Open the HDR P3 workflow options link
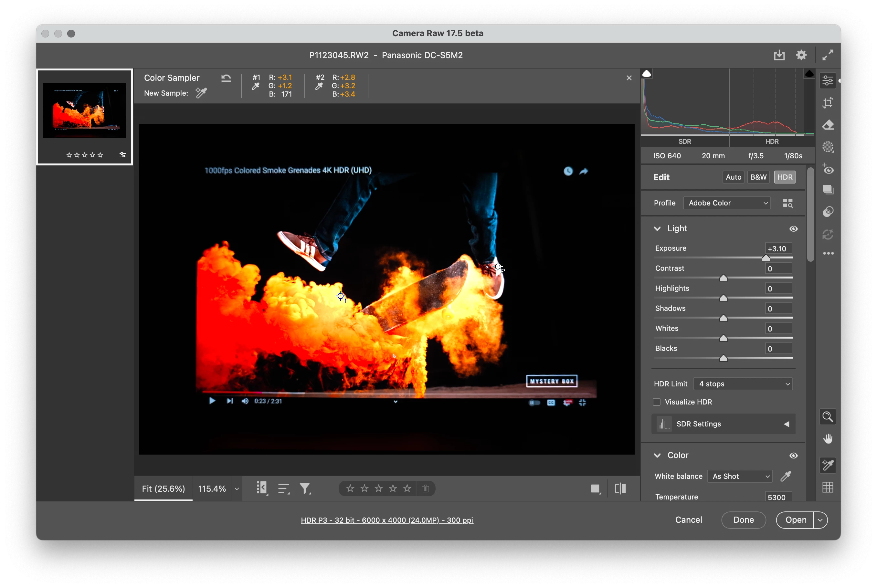This screenshot has width=877, height=588. (x=387, y=520)
